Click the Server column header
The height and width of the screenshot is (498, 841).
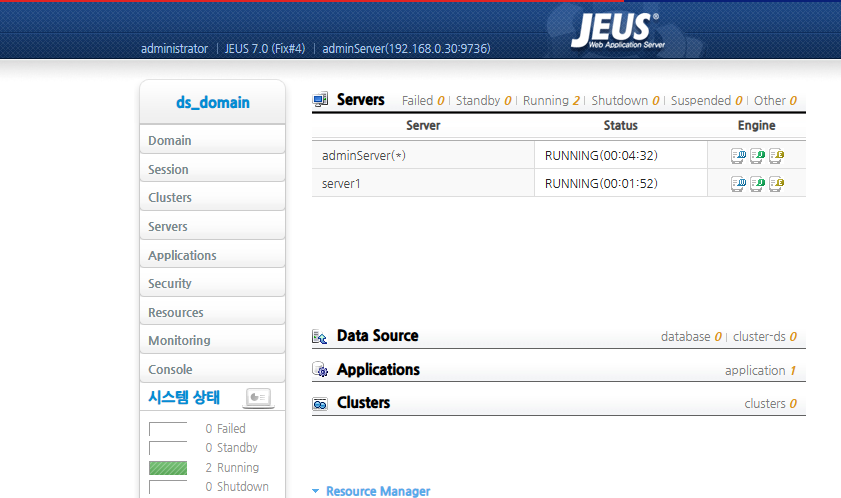pos(423,126)
